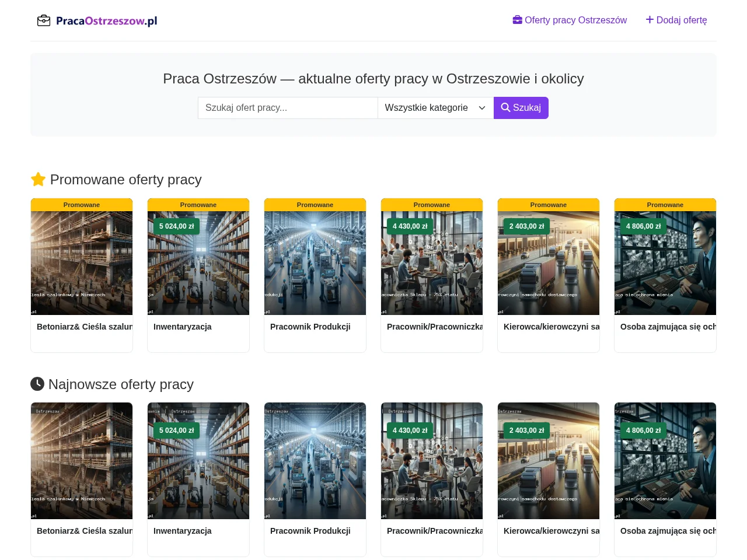Click 2 403,00 zł badge on newest Kierowca/kierowczyni
Viewport: 747px width, 560px height.
click(527, 430)
